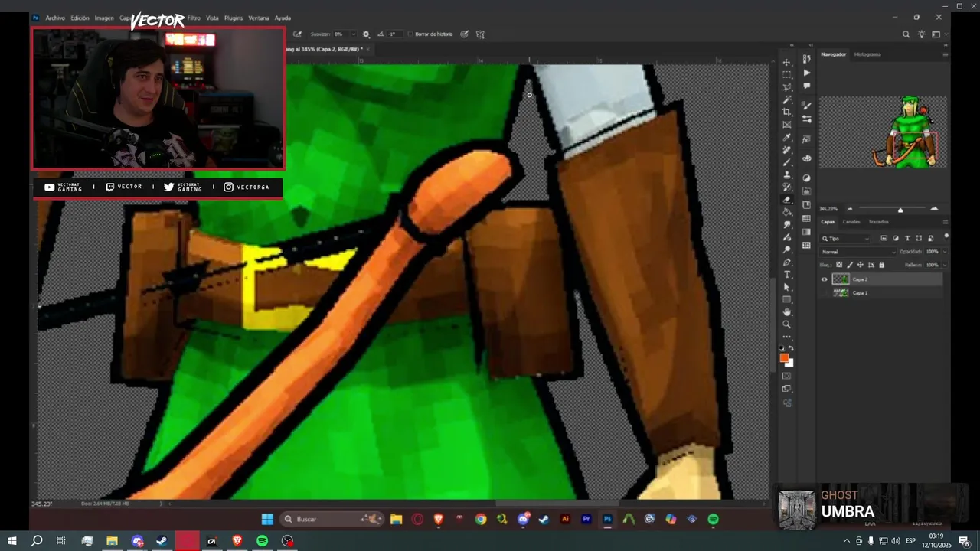Switch to the Canales tab
The height and width of the screenshot is (551, 980).
851,222
